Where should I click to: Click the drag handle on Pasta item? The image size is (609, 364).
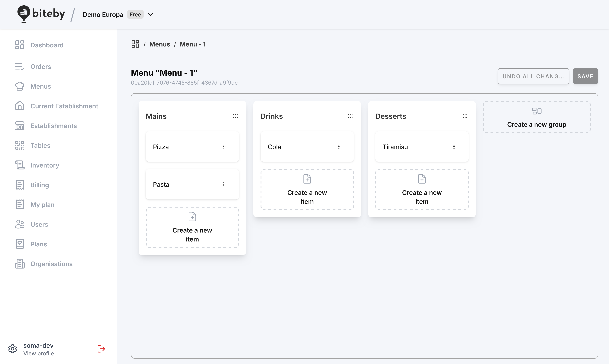tap(224, 184)
